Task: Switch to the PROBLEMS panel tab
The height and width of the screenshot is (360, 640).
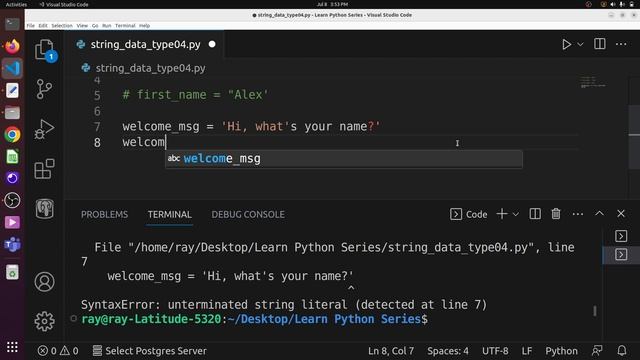Action: click(x=104, y=214)
